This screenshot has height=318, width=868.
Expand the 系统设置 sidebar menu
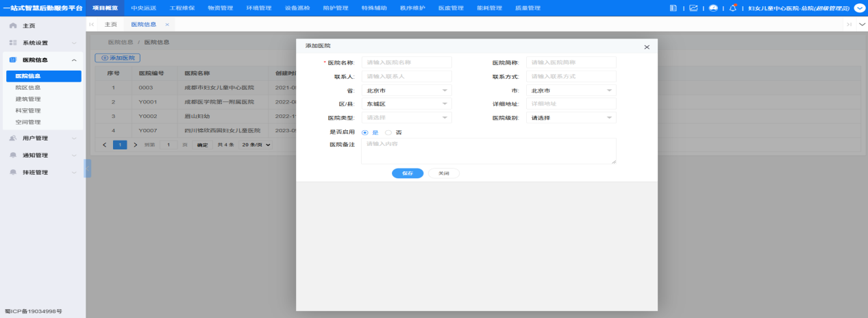click(74, 42)
